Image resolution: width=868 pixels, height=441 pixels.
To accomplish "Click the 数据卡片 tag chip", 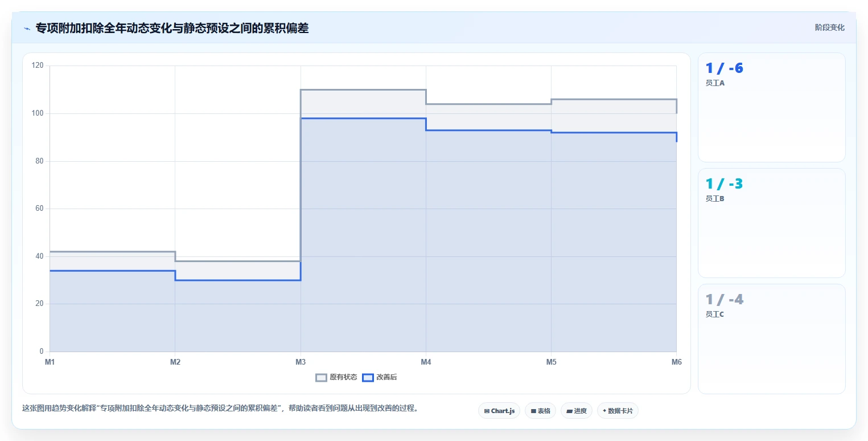I will 618,411.
